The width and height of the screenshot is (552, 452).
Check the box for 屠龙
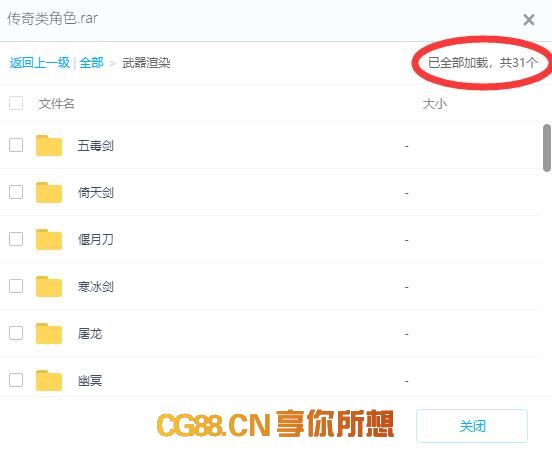pyautogui.click(x=16, y=333)
